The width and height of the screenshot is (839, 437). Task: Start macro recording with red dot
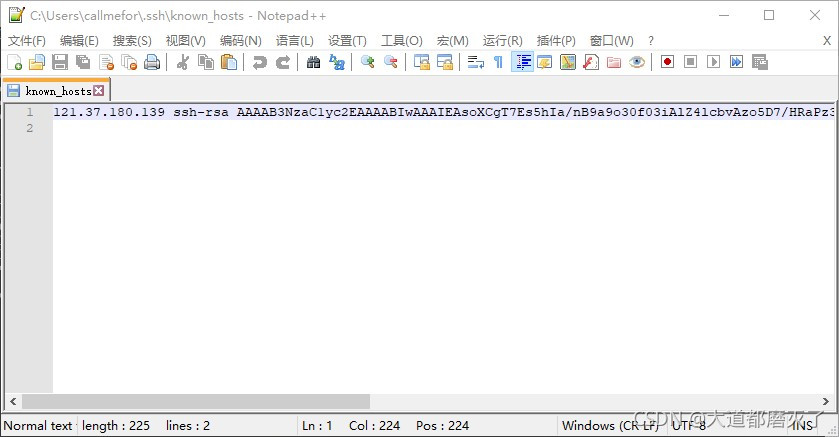(x=667, y=62)
